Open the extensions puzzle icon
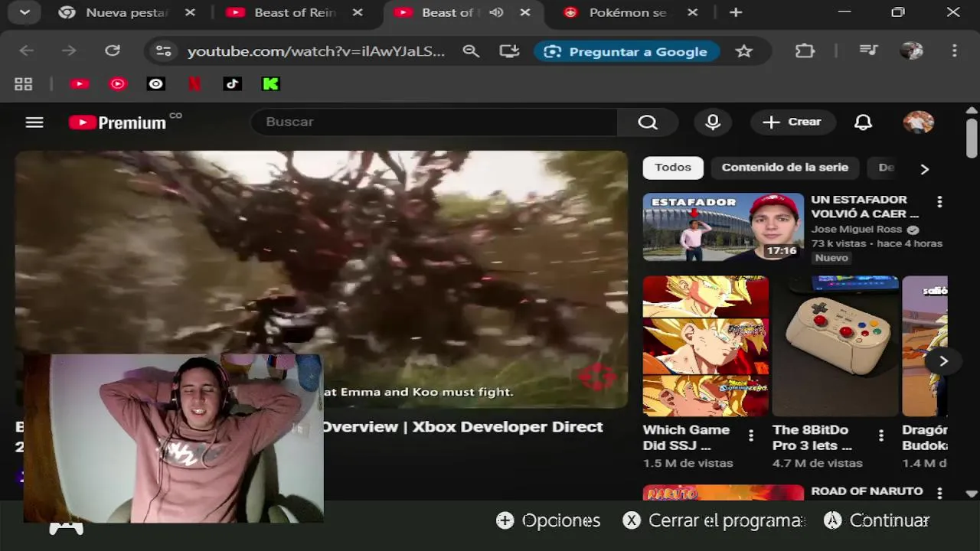 click(805, 51)
